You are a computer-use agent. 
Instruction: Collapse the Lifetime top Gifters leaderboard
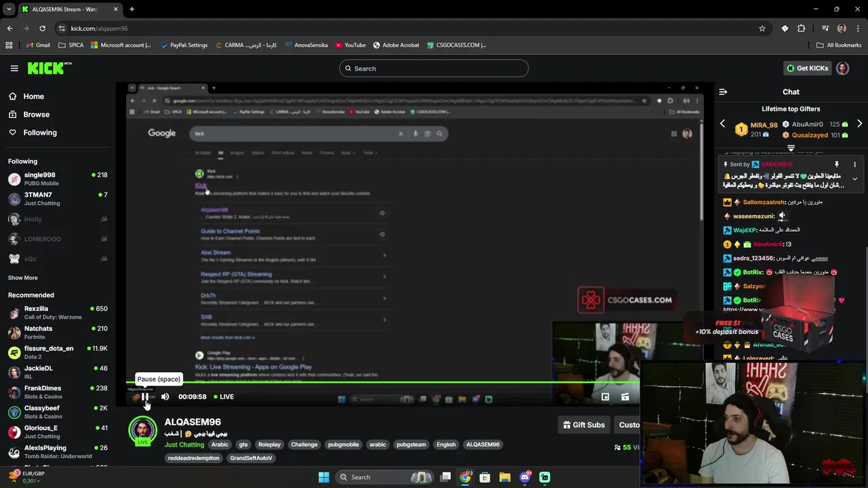pyautogui.click(x=791, y=148)
